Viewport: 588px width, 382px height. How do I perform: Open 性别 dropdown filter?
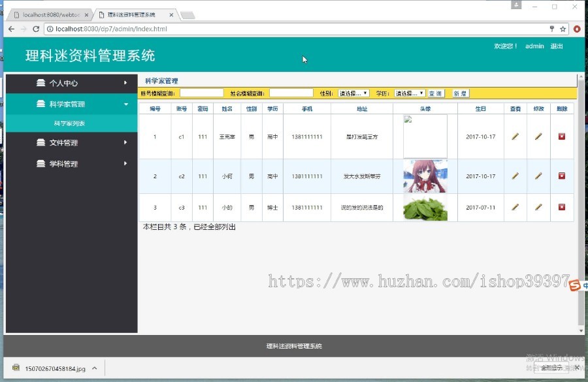click(353, 93)
